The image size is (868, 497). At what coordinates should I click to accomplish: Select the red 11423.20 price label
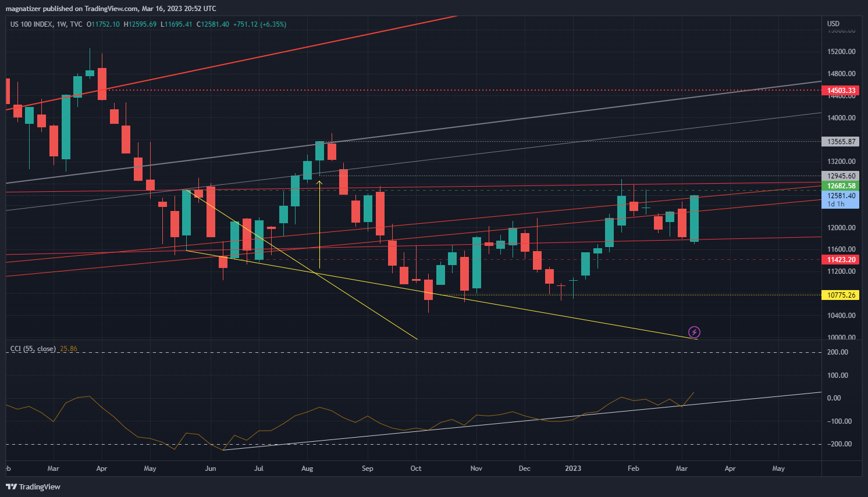[841, 260]
